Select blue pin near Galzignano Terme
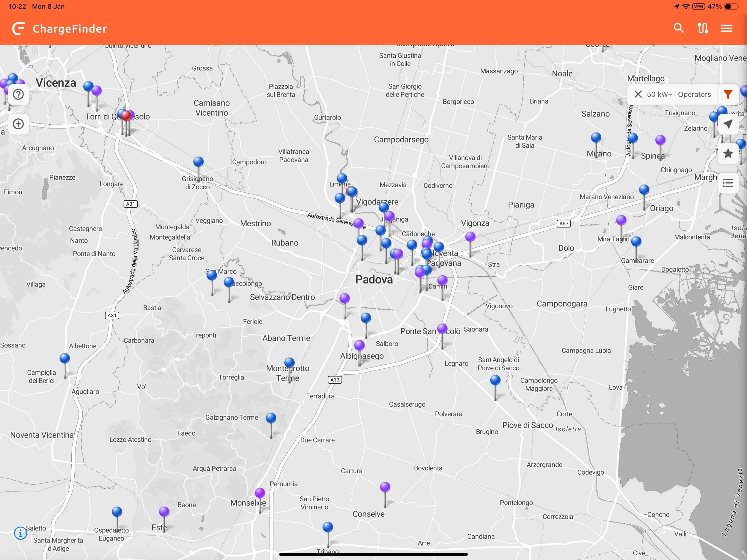The width and height of the screenshot is (747, 560). pos(271,418)
